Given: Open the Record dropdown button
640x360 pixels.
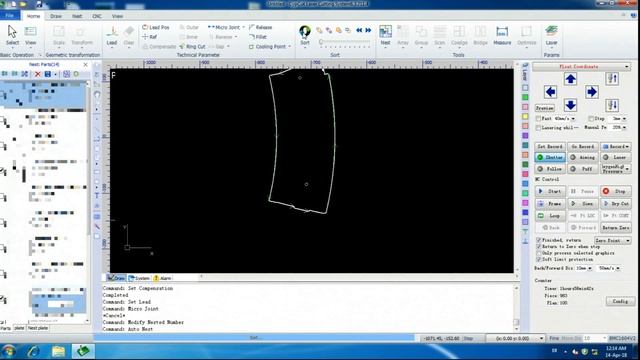Looking at the screenshot, I should 616,146.
